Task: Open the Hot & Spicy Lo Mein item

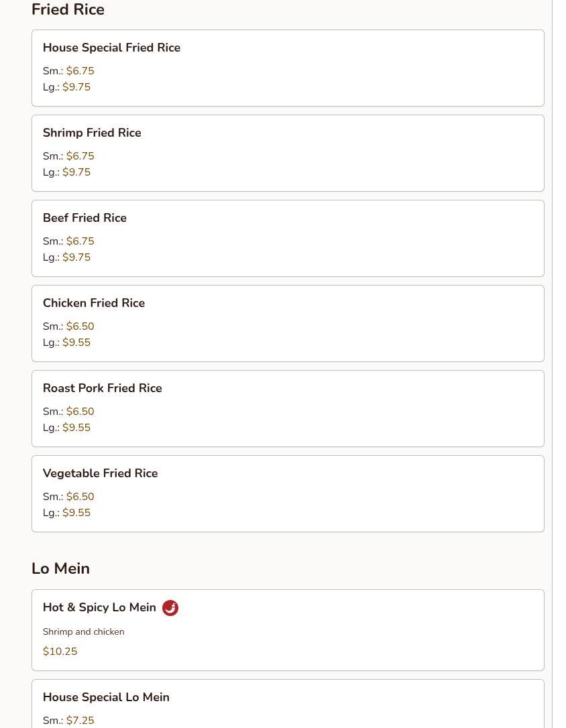Action: 99,607
